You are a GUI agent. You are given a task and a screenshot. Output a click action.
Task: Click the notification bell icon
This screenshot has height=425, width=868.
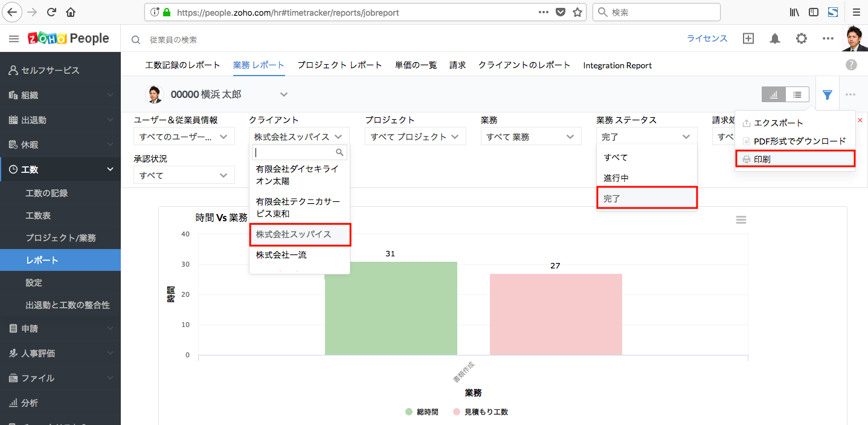774,39
